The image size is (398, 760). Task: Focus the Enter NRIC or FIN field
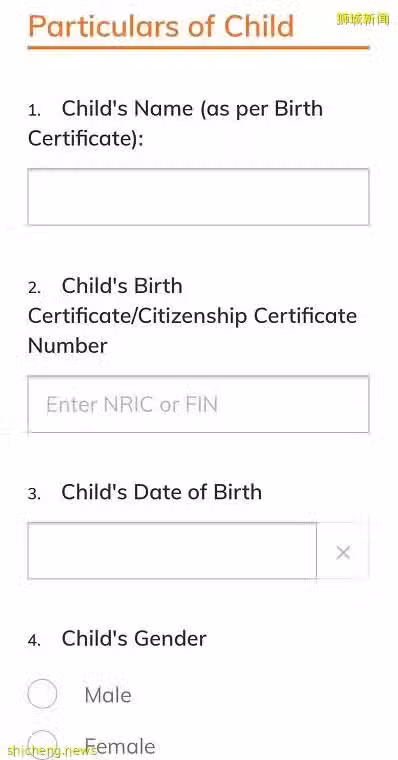tap(198, 404)
